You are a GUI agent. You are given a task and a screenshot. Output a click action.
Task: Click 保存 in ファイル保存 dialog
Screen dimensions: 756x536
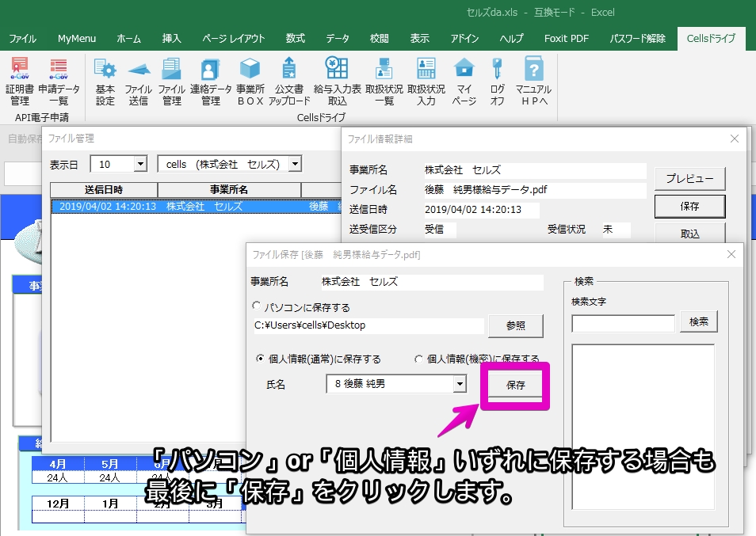pos(515,385)
